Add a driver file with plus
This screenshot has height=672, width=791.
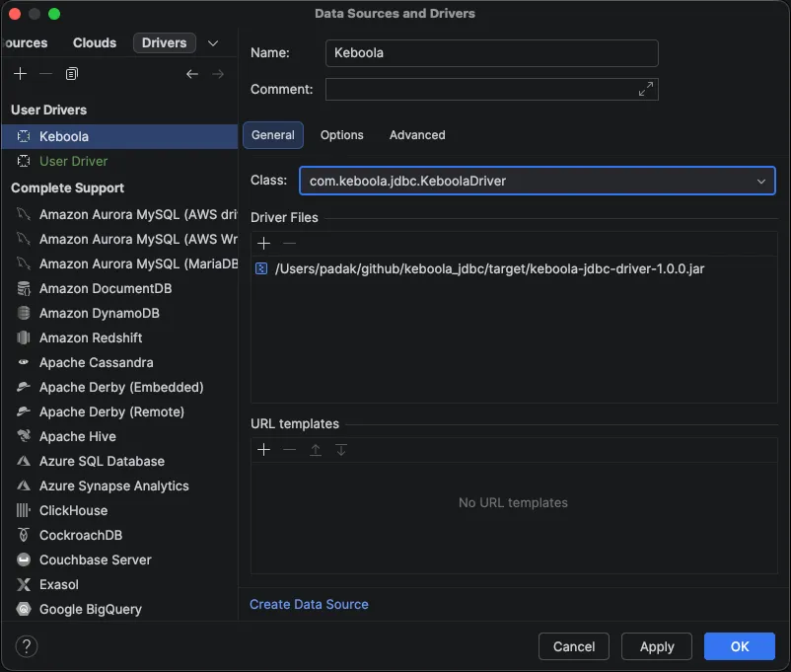pyautogui.click(x=264, y=244)
